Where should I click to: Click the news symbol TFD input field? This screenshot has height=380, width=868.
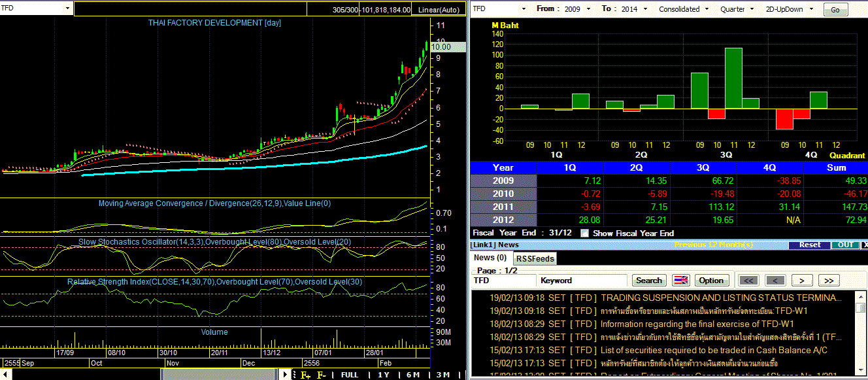(x=504, y=281)
